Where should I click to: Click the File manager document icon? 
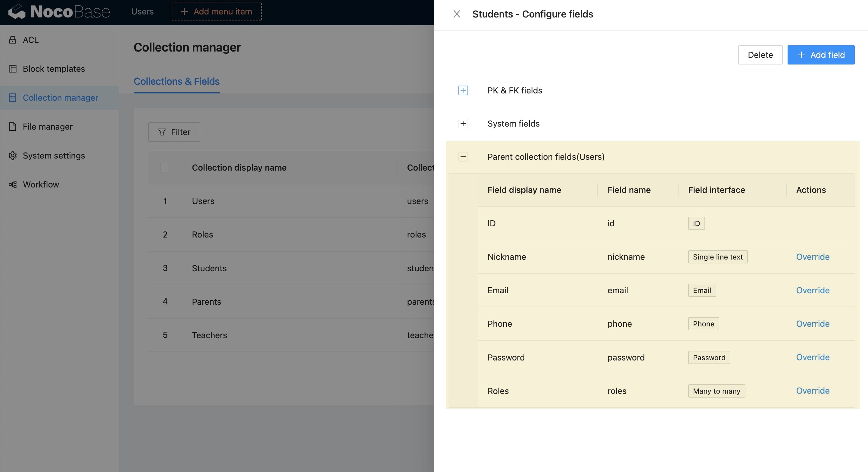click(12, 127)
